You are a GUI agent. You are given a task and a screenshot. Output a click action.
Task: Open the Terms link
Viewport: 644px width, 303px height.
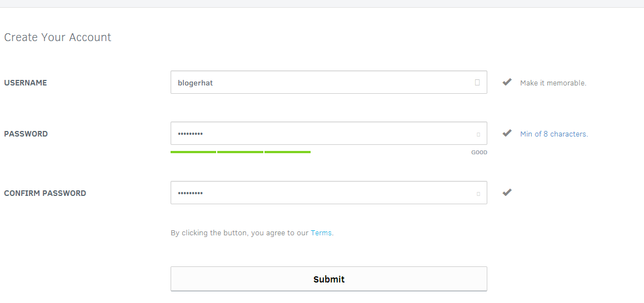321,233
